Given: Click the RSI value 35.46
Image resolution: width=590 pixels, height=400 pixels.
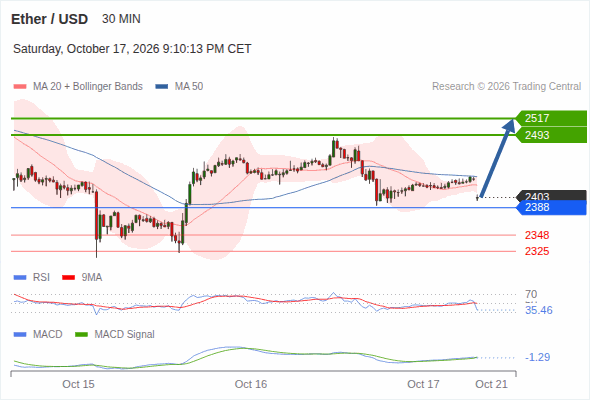Looking at the screenshot, I should 539,310.
